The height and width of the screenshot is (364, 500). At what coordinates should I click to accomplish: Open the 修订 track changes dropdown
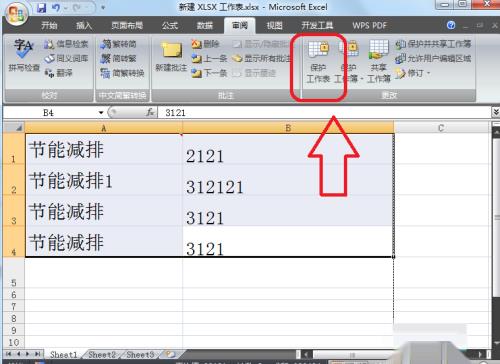[413, 73]
